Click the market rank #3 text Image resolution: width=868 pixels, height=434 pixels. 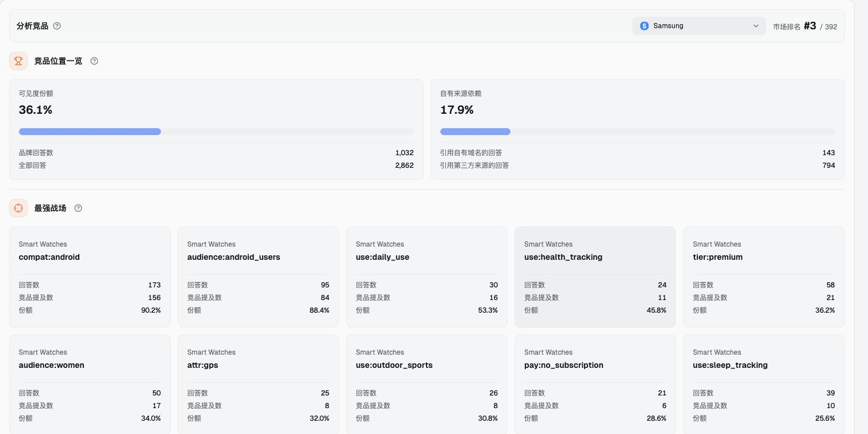pos(810,26)
